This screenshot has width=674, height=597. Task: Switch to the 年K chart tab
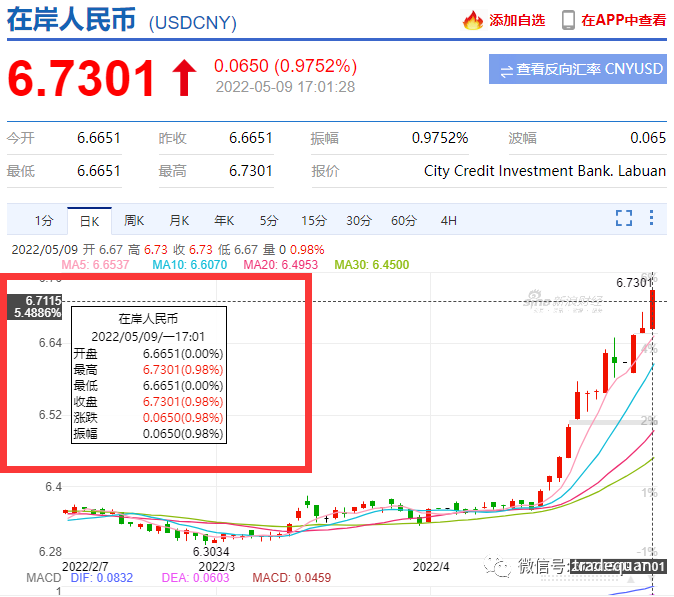click(224, 220)
